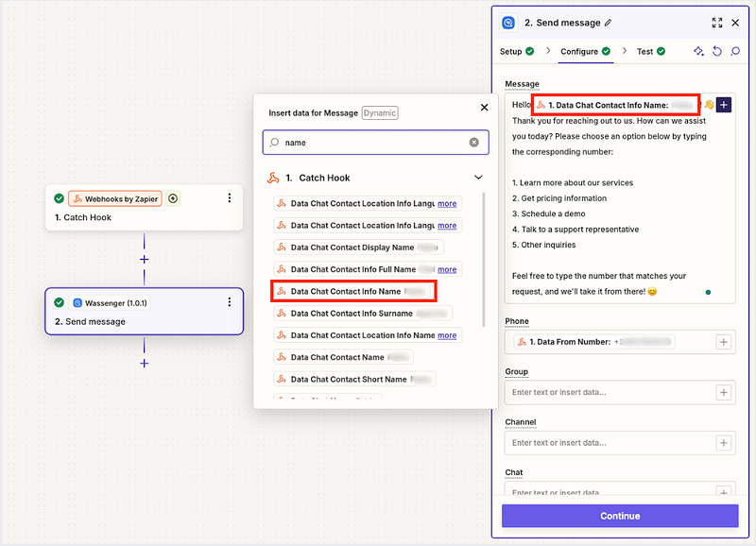Open insert data for the Group field
Screen dimensions: 756x546
coord(724,392)
